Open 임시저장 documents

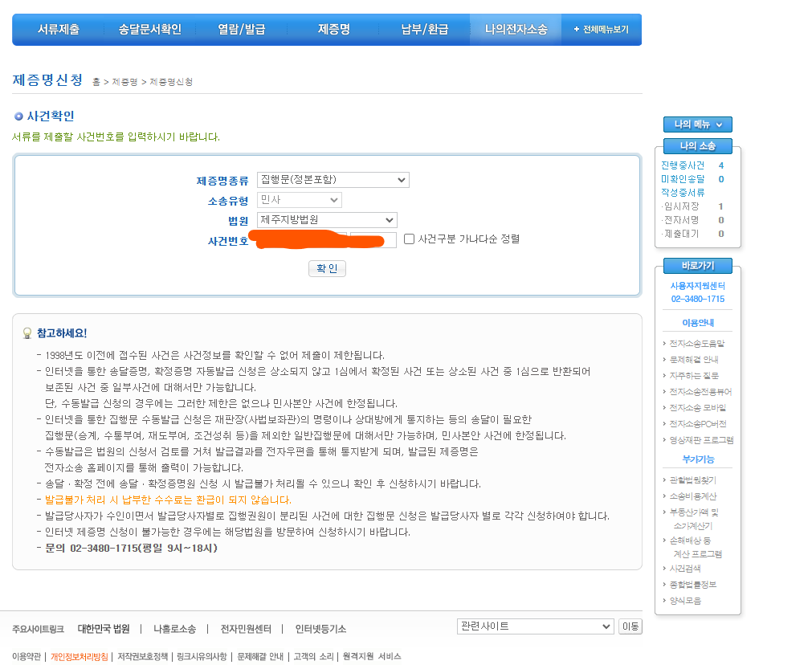682,206
